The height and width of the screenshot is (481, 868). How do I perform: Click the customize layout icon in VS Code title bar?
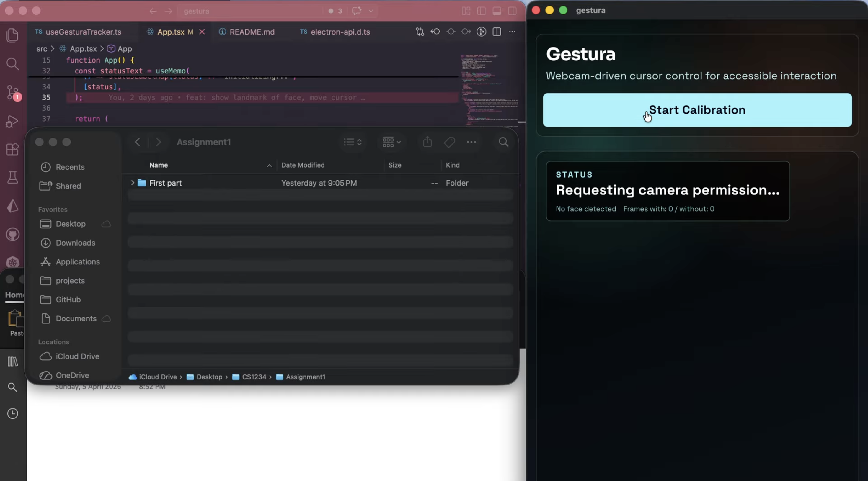coord(466,11)
